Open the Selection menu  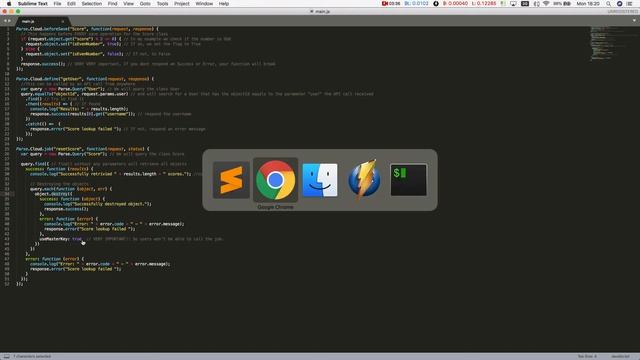[91, 4]
